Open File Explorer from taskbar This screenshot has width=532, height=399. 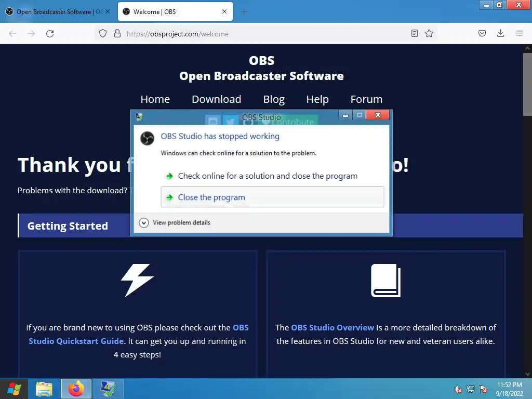44,389
